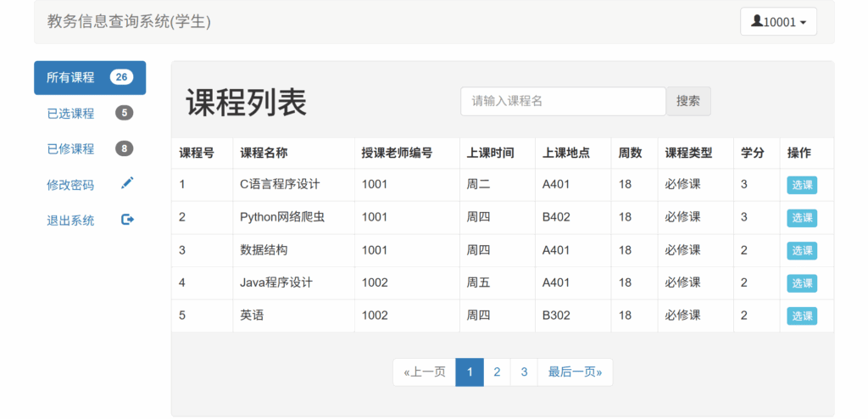The image size is (868, 419).
Task: Click location B302 in the 英语 row
Action: click(x=556, y=316)
